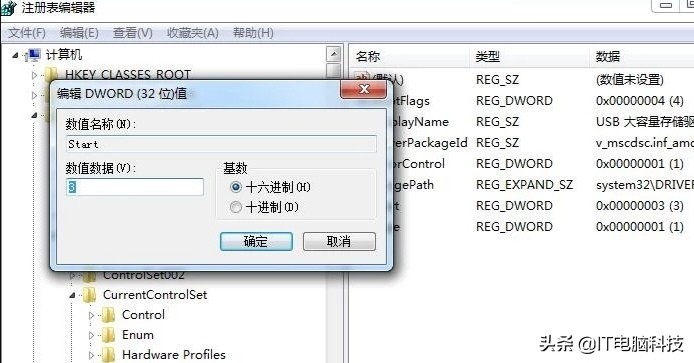Expand the ControlSet002 node
Image resolution: width=694 pixels, height=363 pixels.
pyautogui.click(x=73, y=276)
